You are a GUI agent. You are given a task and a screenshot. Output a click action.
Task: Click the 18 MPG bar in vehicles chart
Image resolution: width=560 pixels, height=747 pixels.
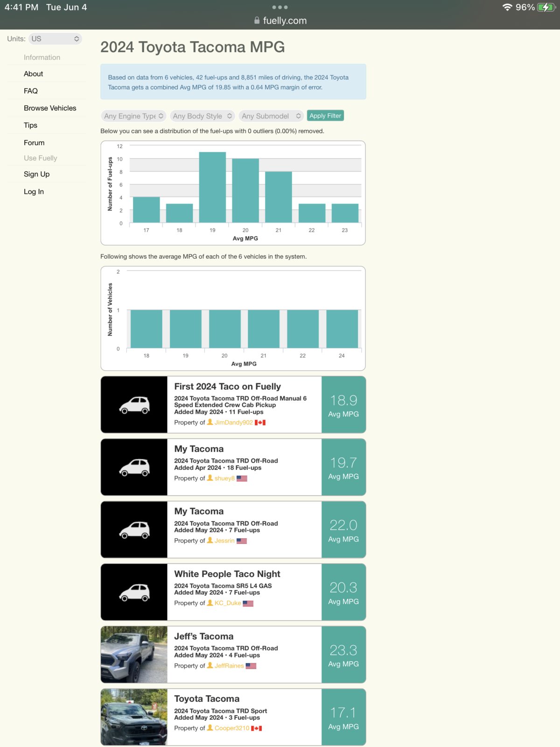147,329
